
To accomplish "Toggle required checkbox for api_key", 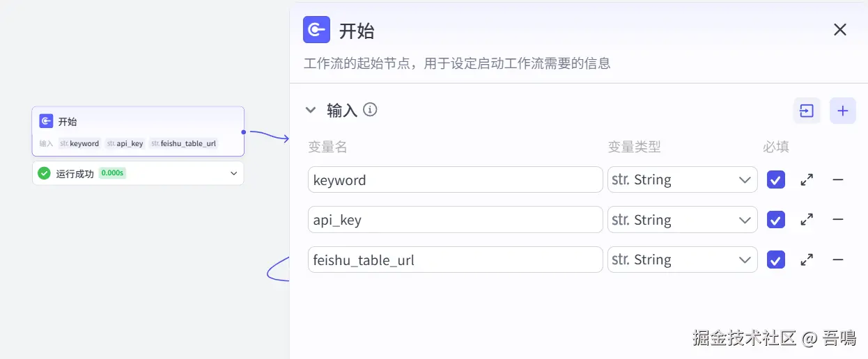I will pos(776,220).
